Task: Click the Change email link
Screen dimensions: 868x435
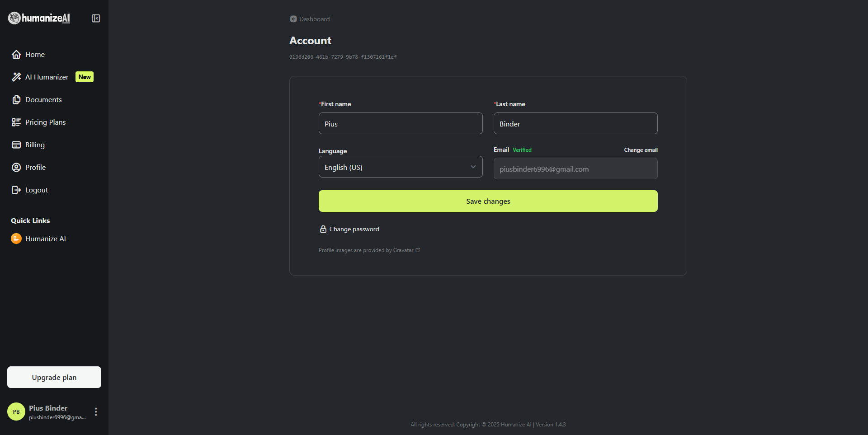Action: [x=641, y=150]
